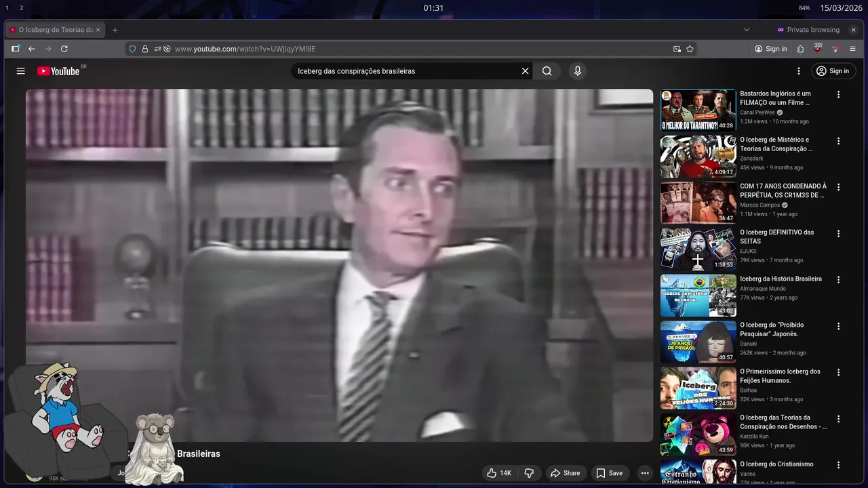868x488 pixels.
Task: Open options menu for 'COM 17 ANOS' video
Action: 838,187
